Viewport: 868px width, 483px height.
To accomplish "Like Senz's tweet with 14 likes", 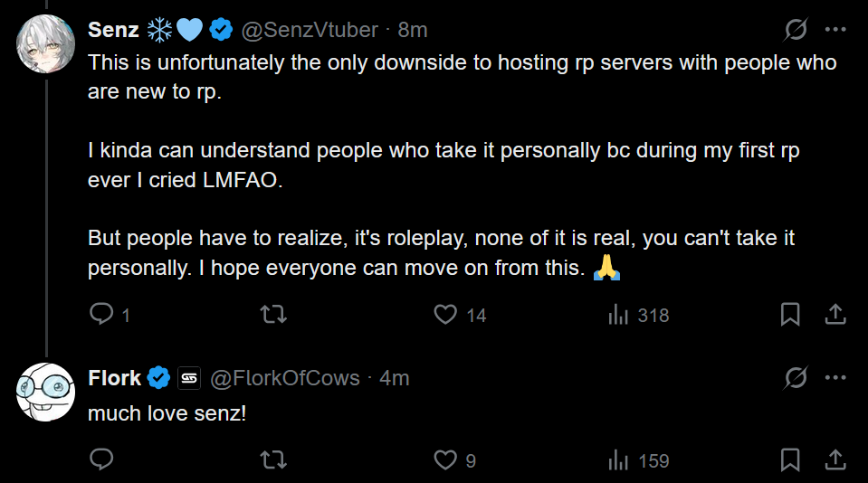I will tap(444, 314).
